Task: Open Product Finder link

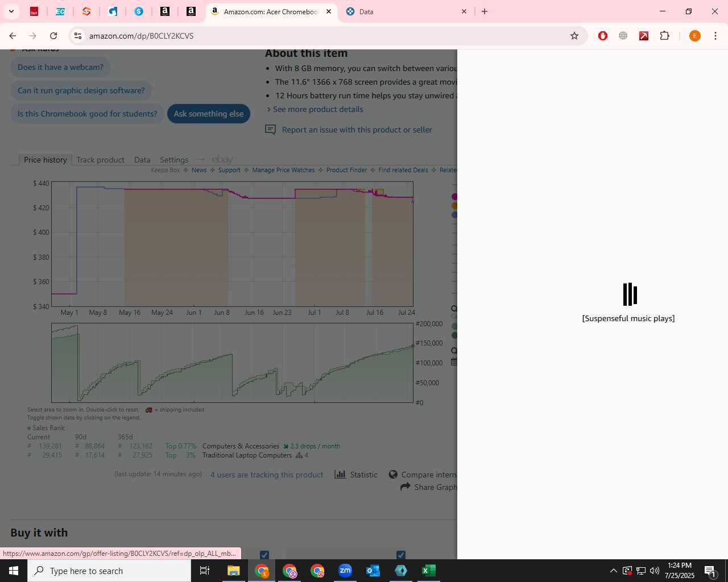Action: point(346,170)
